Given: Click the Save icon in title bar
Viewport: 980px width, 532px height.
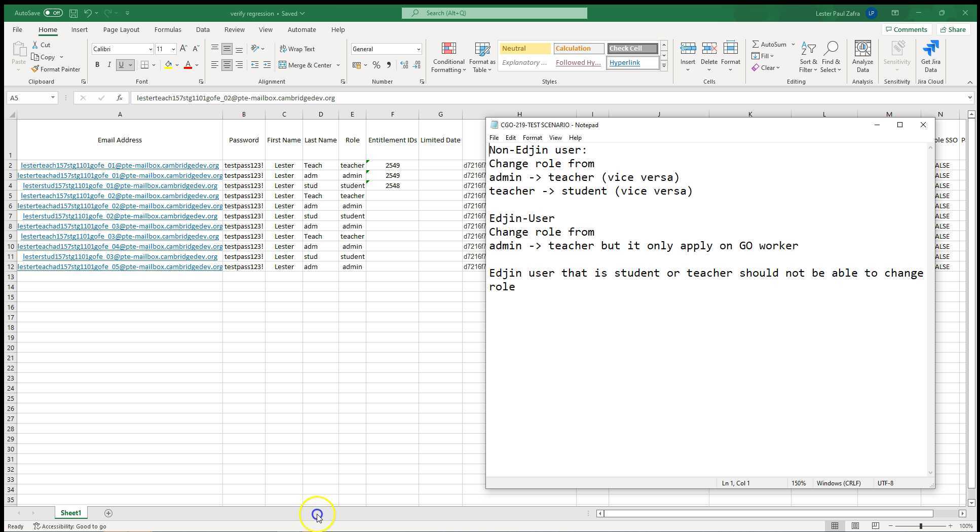Looking at the screenshot, I should (73, 13).
